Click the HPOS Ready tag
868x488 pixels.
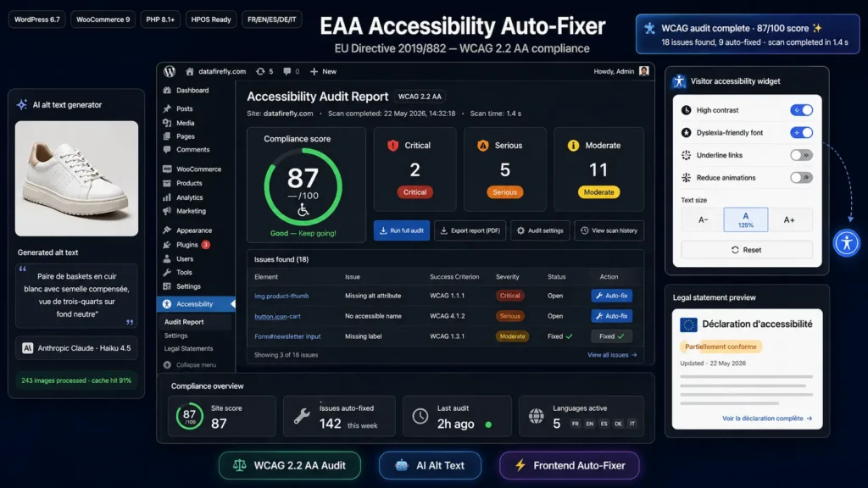point(211,19)
